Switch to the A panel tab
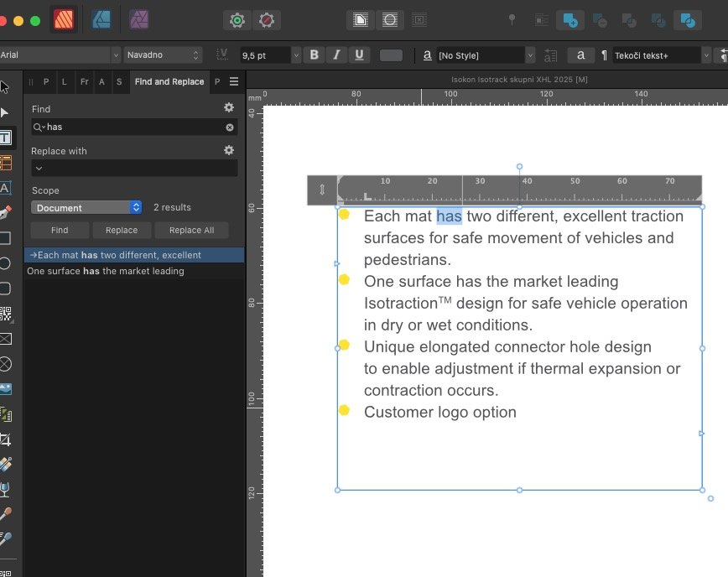This screenshot has width=728, height=577. point(101,81)
